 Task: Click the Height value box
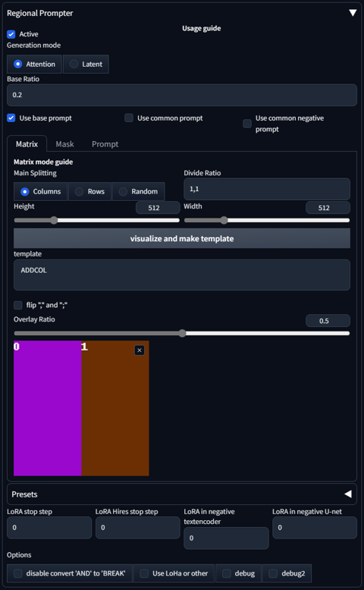[158, 208]
